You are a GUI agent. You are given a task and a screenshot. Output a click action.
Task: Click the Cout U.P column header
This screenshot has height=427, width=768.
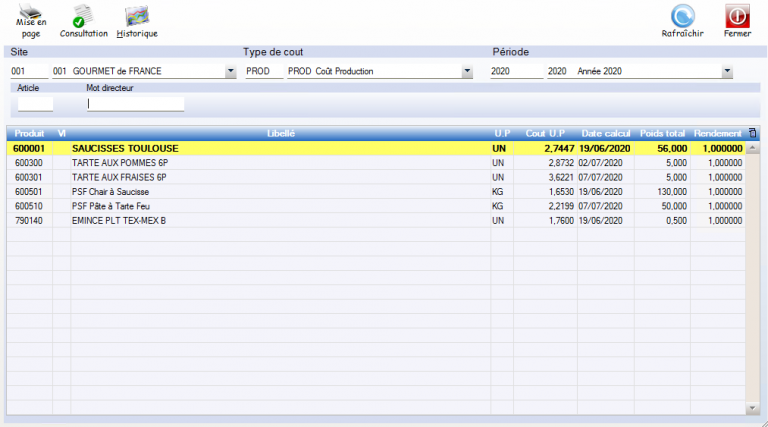click(546, 133)
